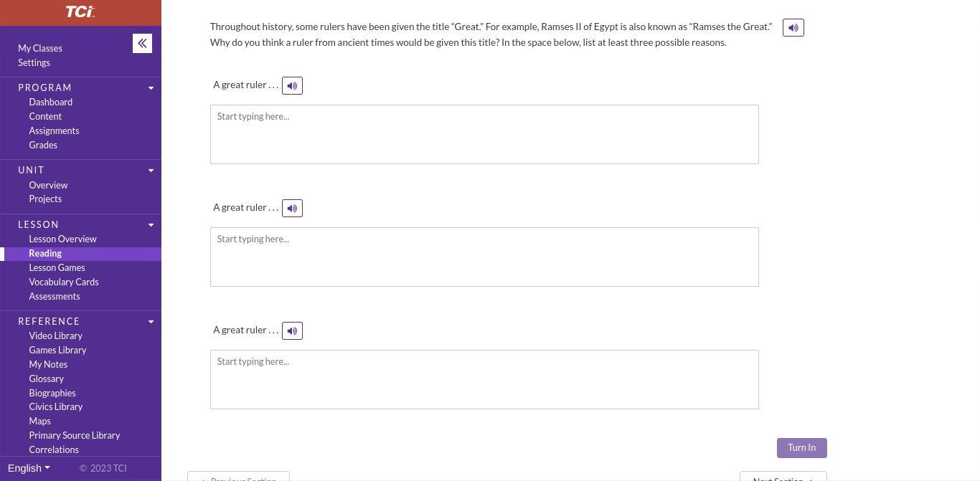Select Dashboard in the Program menu
This screenshot has width=980, height=481.
(50, 103)
